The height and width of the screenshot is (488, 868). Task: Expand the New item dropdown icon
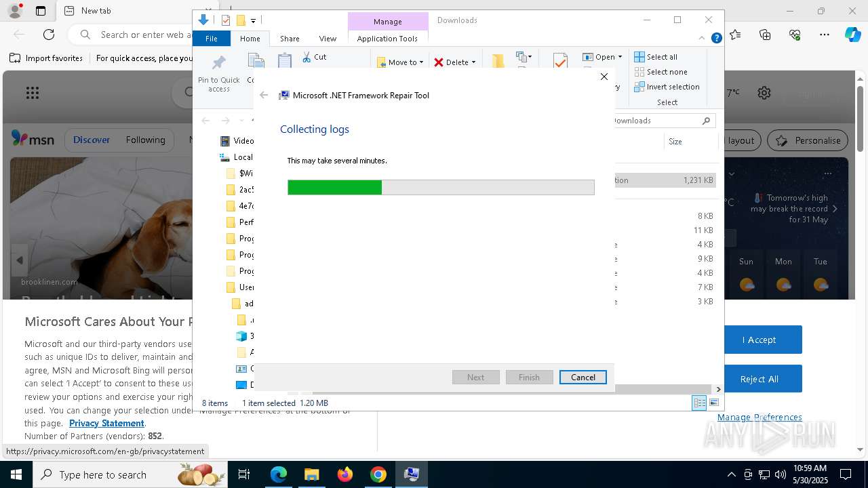pyautogui.click(x=524, y=57)
